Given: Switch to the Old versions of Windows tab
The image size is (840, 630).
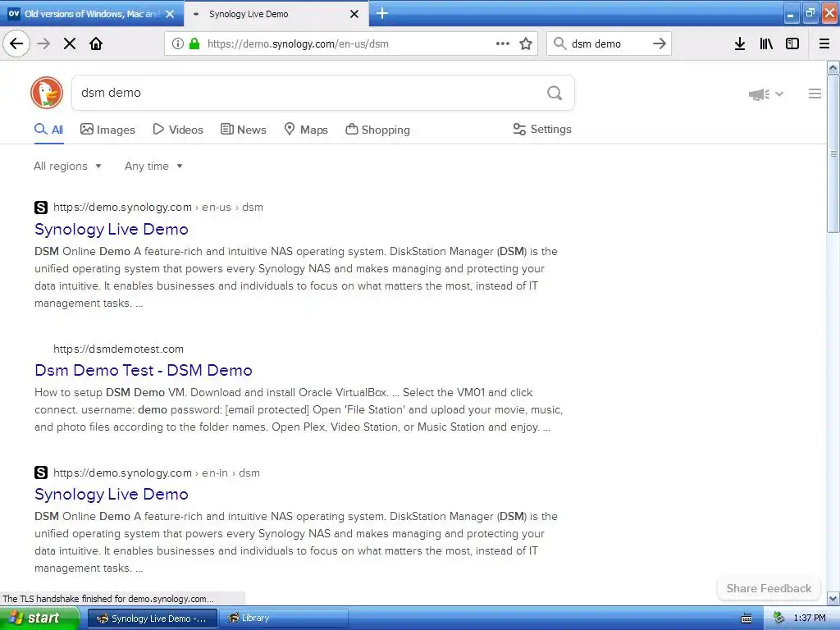Looking at the screenshot, I should [x=92, y=14].
